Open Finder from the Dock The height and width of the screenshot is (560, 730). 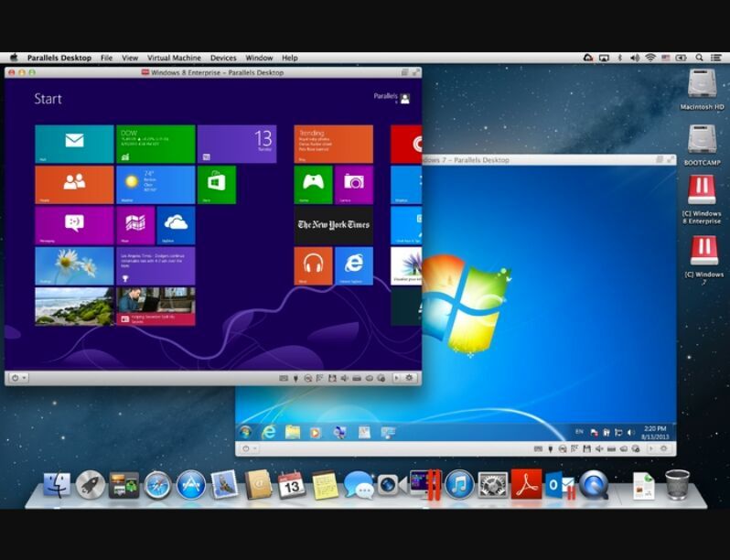coord(58,485)
